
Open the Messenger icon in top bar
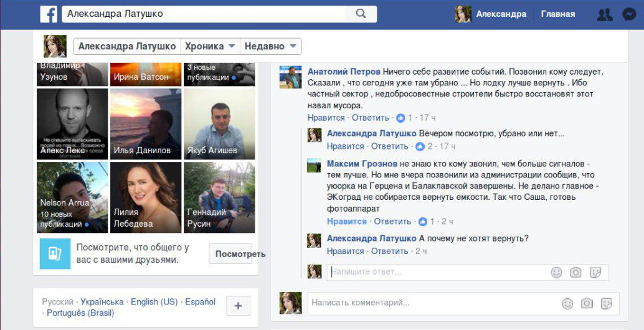click(629, 14)
